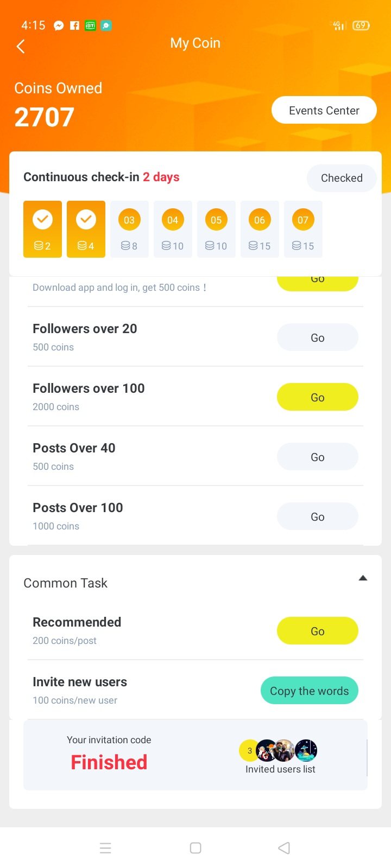The width and height of the screenshot is (391, 868).
Task: Copy the words to invite users
Action: (309, 691)
